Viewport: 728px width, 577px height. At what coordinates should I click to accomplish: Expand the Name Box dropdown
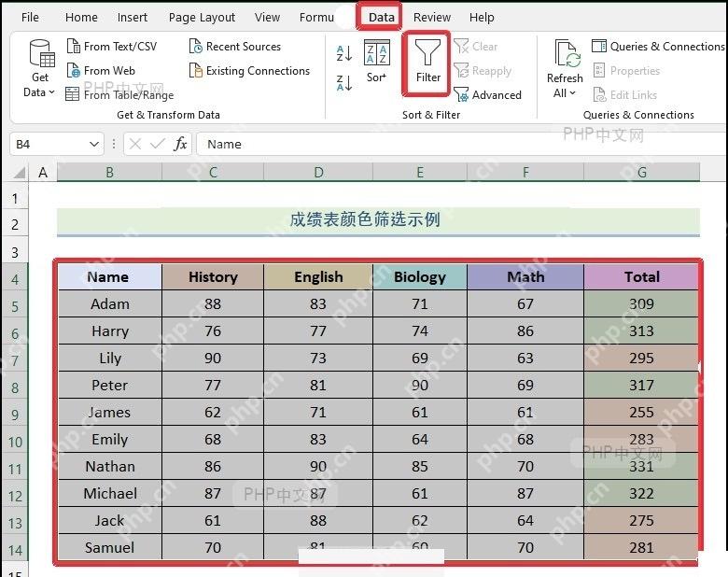[93, 144]
